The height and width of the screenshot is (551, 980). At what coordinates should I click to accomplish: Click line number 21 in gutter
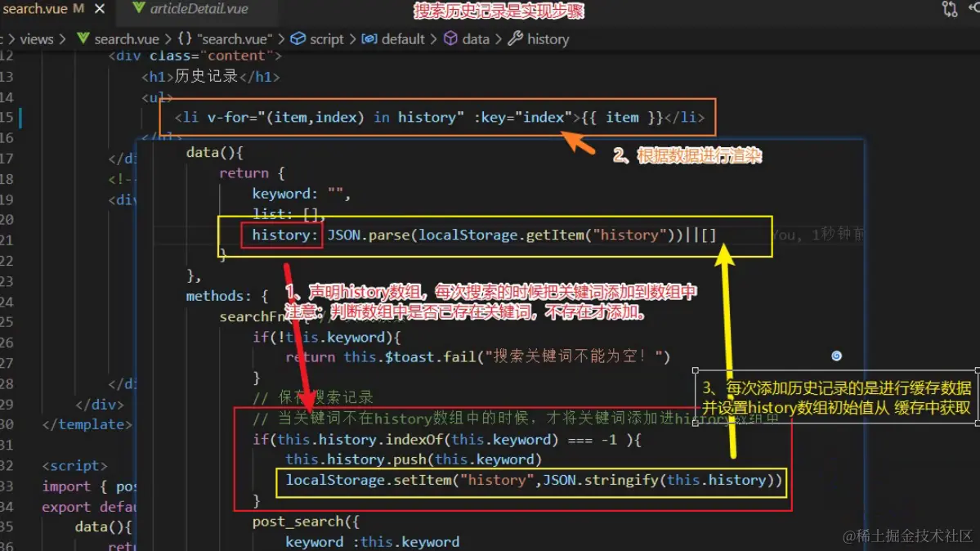7,240
